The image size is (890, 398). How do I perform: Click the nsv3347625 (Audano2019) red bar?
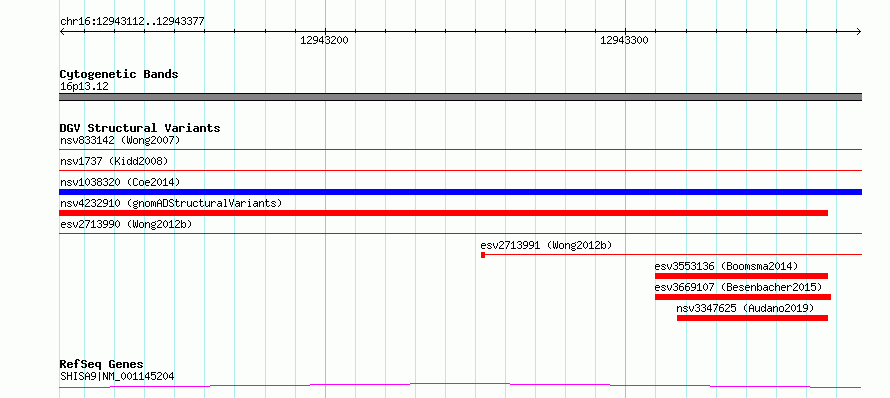(753, 318)
